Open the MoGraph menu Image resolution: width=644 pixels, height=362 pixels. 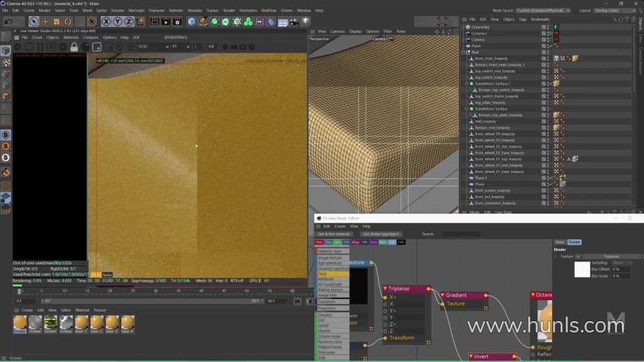[x=136, y=11]
